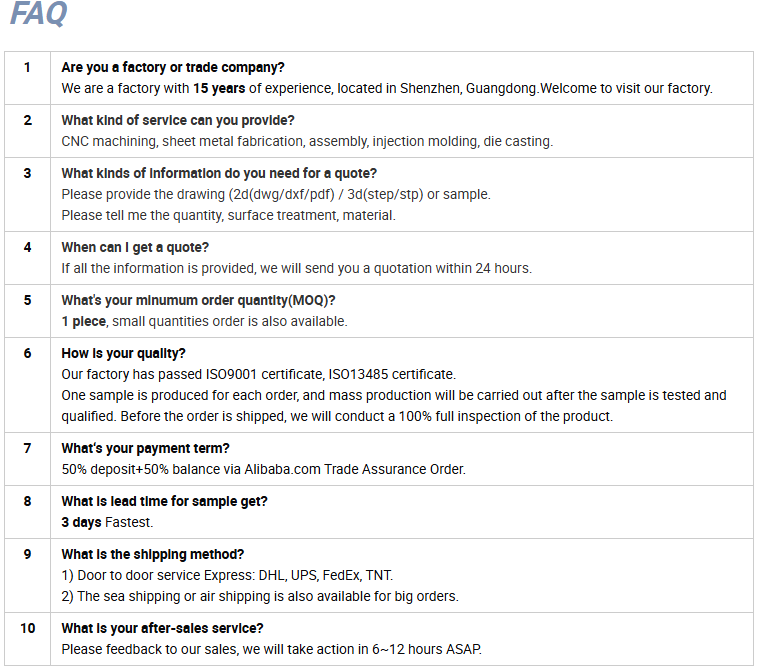
Task: Select question 'Are you a factory or trade company?'
Action: point(173,67)
